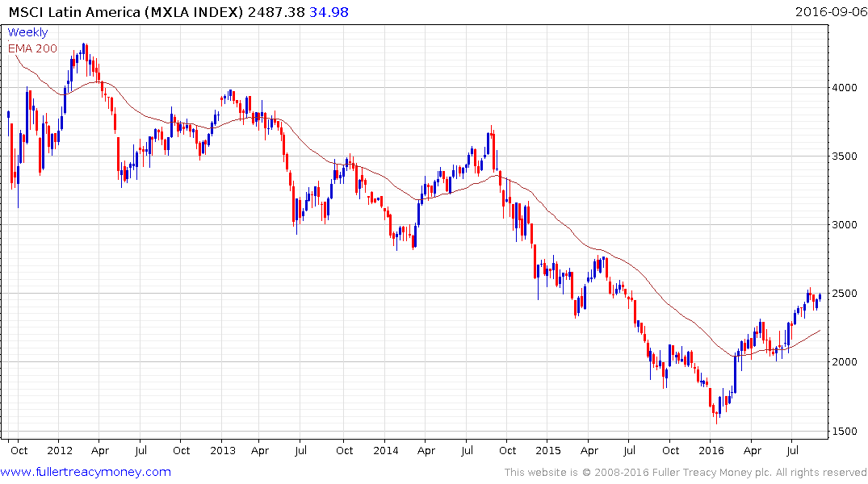Image resolution: width=868 pixels, height=484 pixels.
Task: Click the copyright notice text
Action: pos(686,473)
